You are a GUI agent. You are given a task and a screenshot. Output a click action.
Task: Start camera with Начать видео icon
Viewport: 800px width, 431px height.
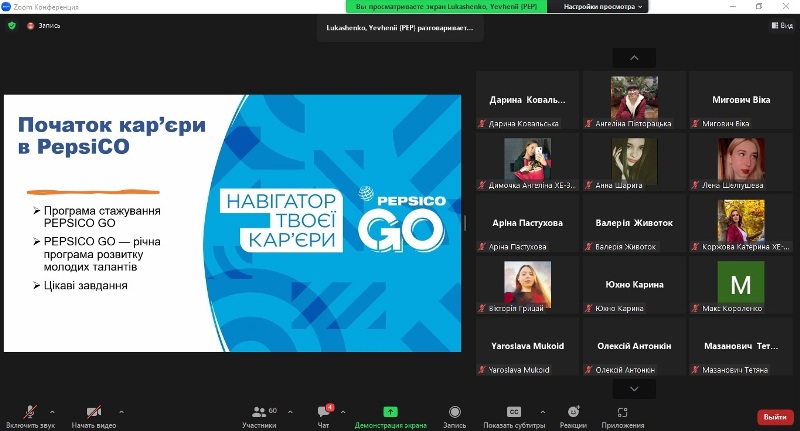tap(93, 412)
